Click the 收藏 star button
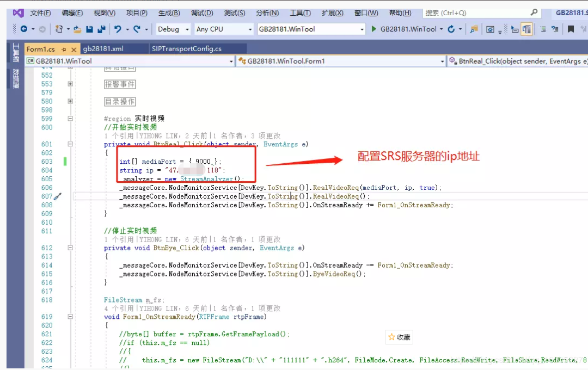The width and height of the screenshot is (588, 370). (399, 337)
